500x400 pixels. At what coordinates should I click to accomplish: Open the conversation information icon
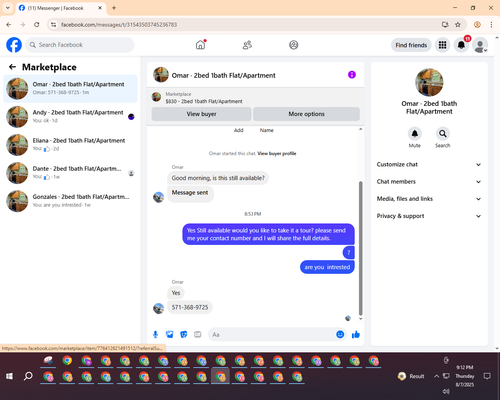pos(352,75)
